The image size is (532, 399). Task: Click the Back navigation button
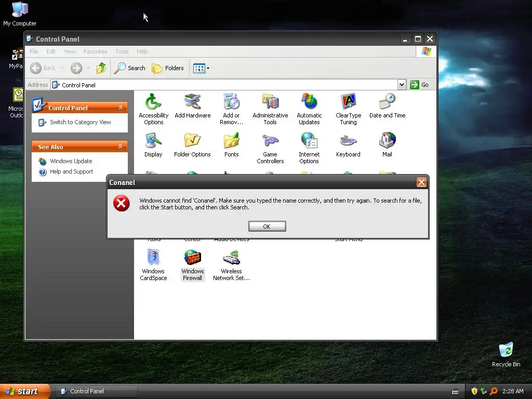tap(43, 68)
